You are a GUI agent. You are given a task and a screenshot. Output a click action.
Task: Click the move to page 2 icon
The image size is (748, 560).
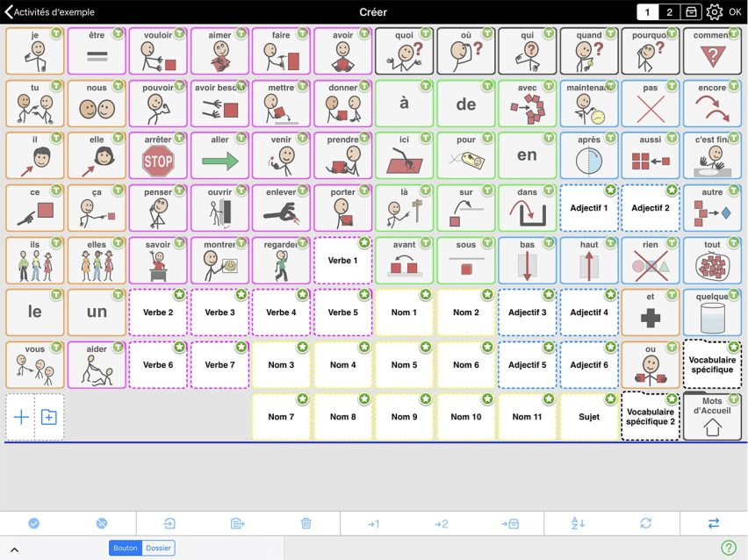pyautogui.click(x=442, y=524)
